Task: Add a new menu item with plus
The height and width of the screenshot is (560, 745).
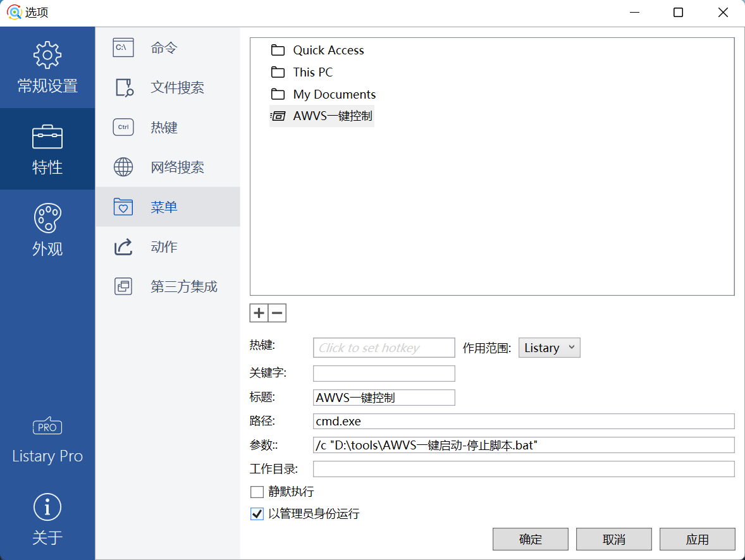Action: [x=259, y=313]
